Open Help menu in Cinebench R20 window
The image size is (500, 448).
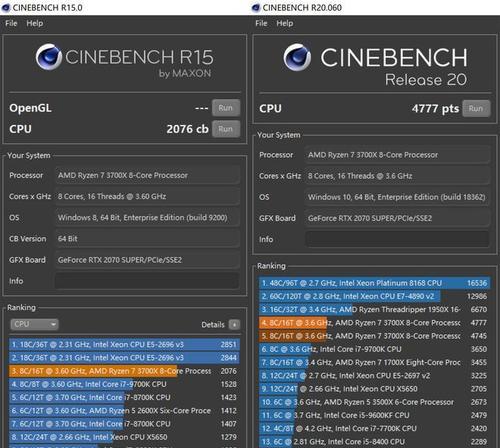285,23
